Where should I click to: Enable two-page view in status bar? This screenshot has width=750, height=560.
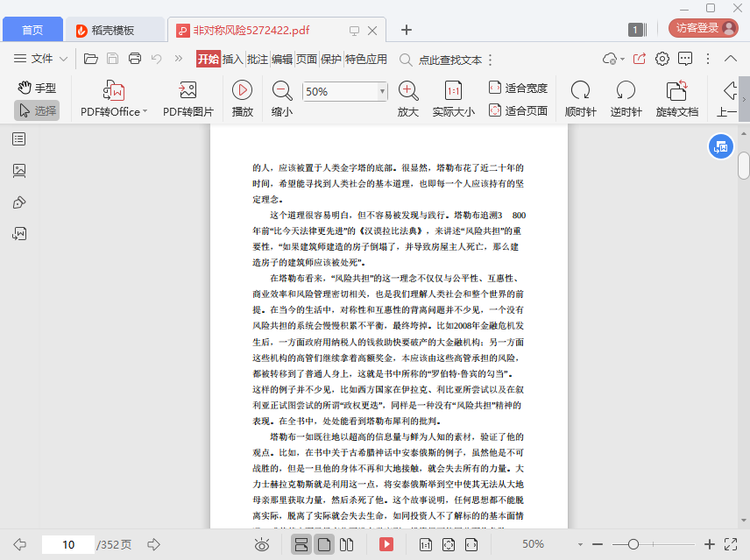click(x=346, y=544)
